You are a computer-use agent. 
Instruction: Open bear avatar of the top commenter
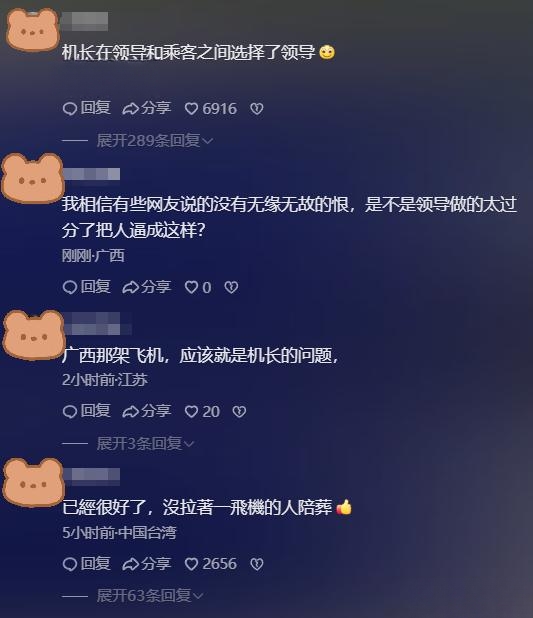[x=33, y=30]
